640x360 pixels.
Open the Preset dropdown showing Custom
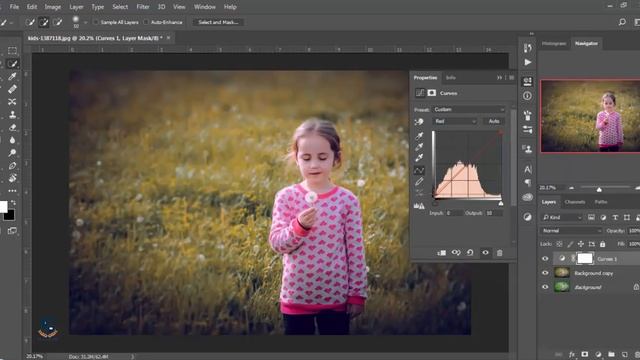[x=469, y=109]
